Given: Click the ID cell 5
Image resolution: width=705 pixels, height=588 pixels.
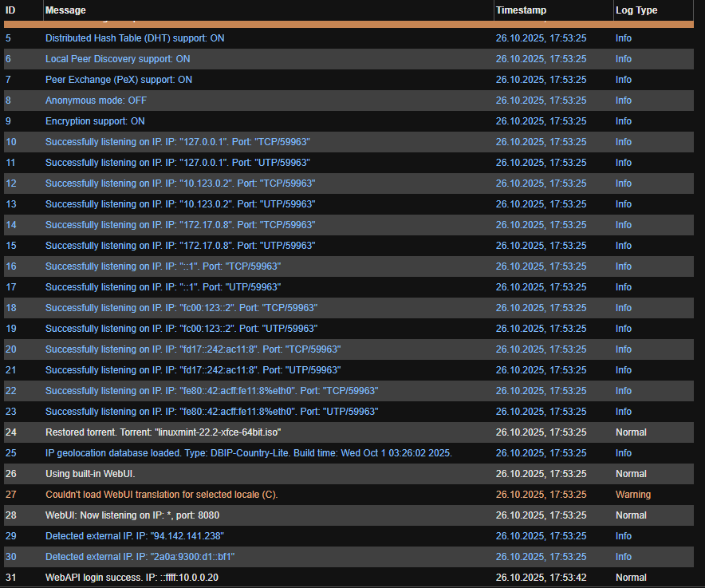Looking at the screenshot, I should [x=8, y=38].
